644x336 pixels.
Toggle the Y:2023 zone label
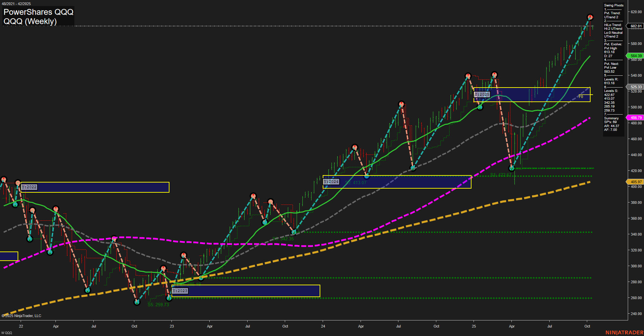[180, 290]
